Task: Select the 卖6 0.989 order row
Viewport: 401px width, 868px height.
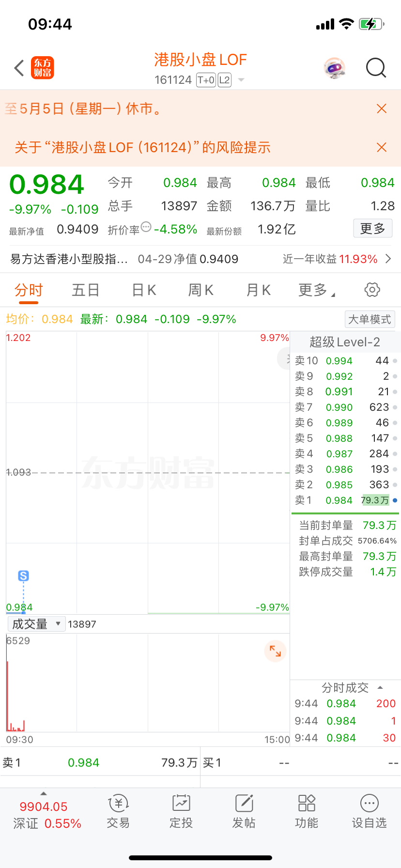Action: point(345,423)
